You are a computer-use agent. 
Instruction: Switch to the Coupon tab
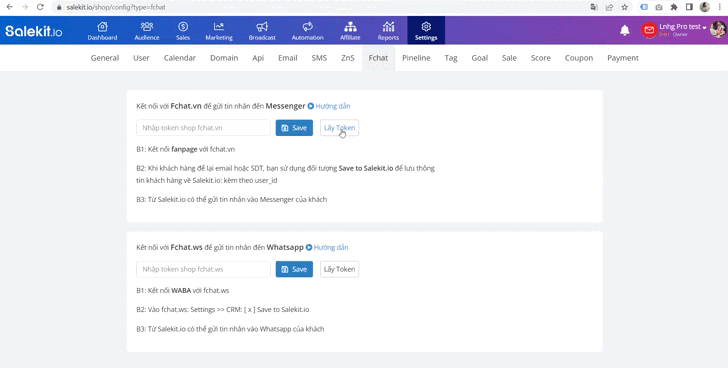click(x=579, y=58)
